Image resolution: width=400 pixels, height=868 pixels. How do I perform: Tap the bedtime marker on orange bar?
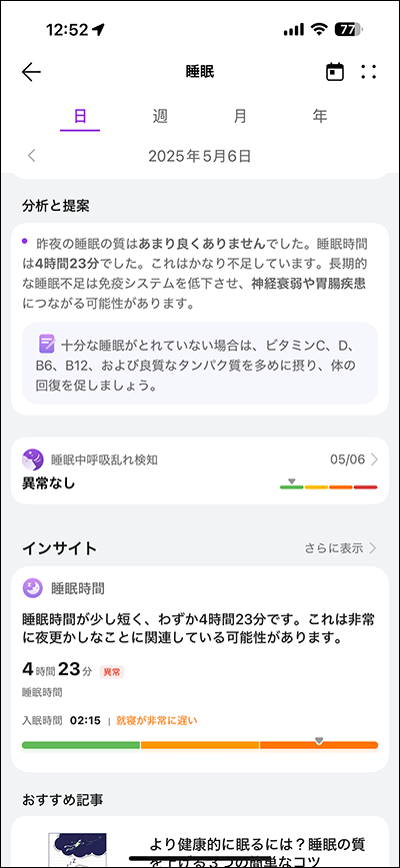(x=319, y=740)
